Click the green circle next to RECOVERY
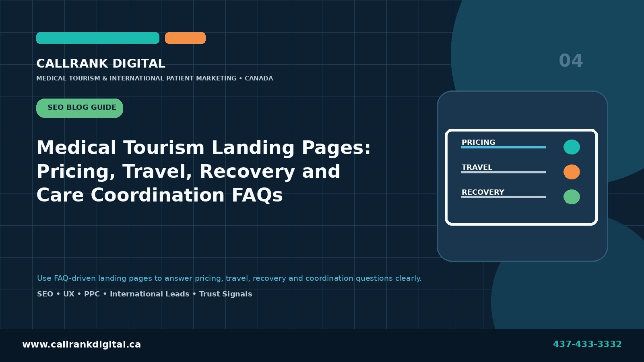The width and height of the screenshot is (644, 362). (x=572, y=197)
